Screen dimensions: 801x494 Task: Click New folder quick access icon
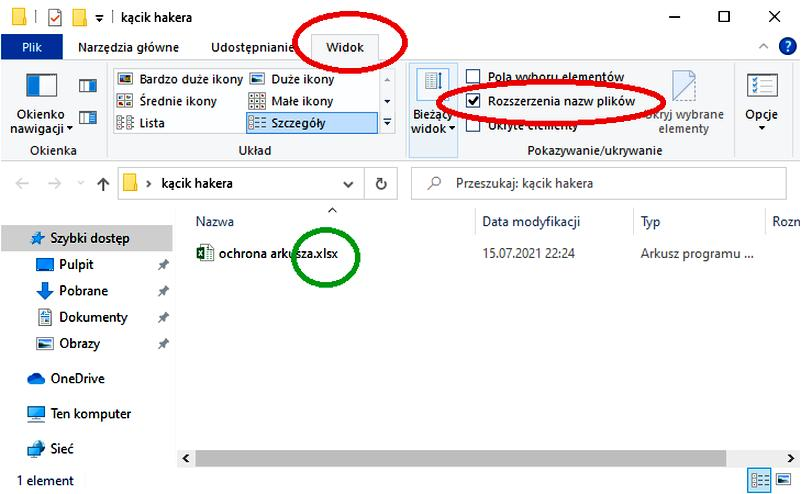tap(80, 17)
